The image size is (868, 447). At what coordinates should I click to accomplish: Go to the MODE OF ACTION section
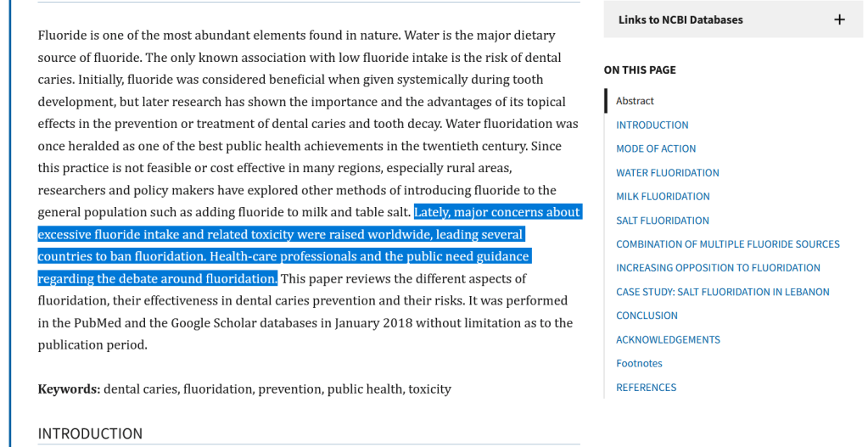[656, 148]
